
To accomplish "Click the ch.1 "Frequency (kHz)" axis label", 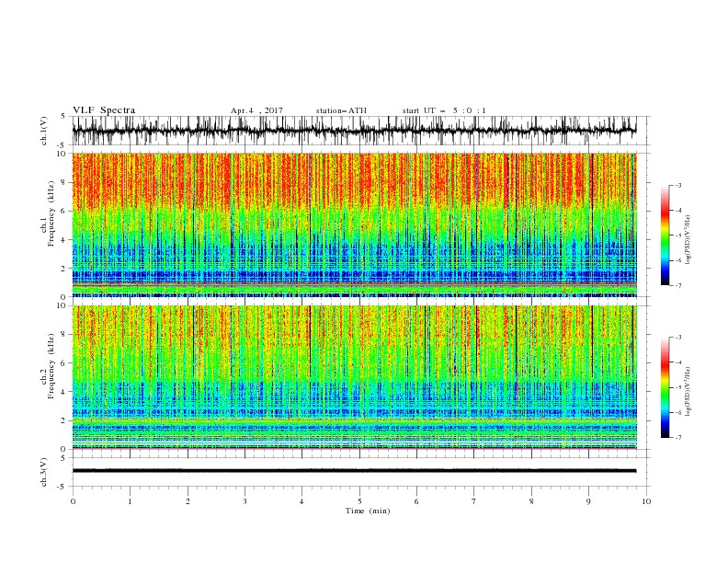I will tap(51, 213).
